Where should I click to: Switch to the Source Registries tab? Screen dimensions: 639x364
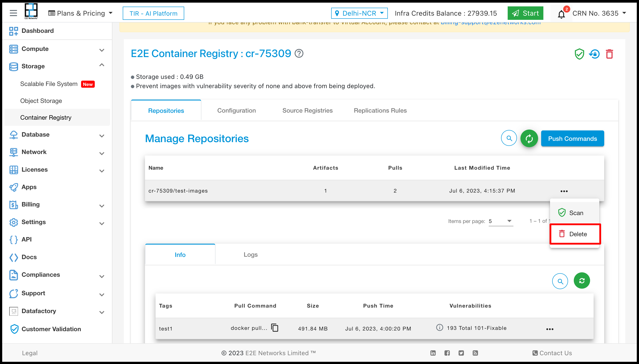(307, 111)
